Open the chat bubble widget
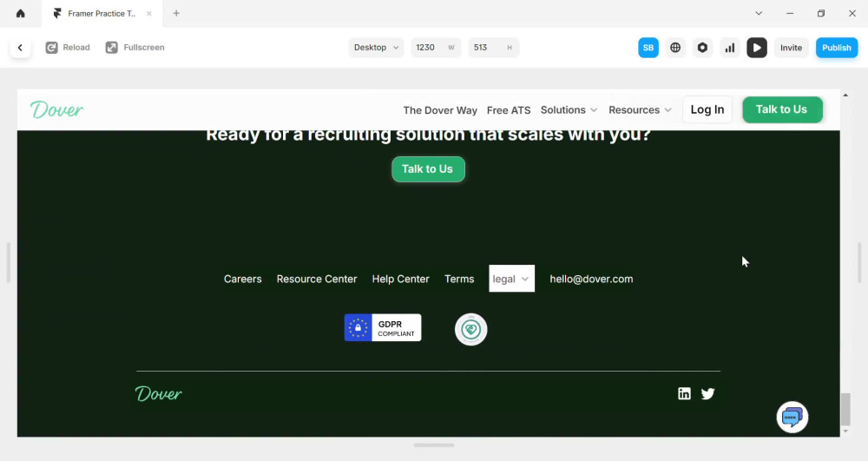This screenshot has height=461, width=868. 792,418
